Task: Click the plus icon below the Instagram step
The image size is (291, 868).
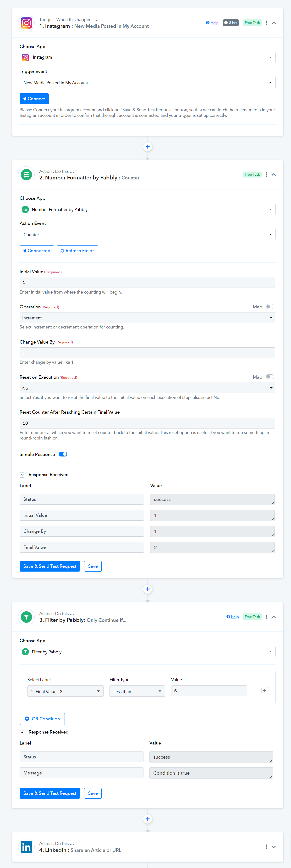Action: point(148,147)
